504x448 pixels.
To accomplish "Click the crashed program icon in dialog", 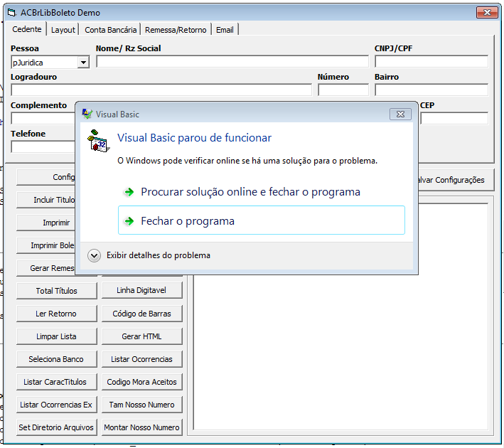I will point(98,141).
